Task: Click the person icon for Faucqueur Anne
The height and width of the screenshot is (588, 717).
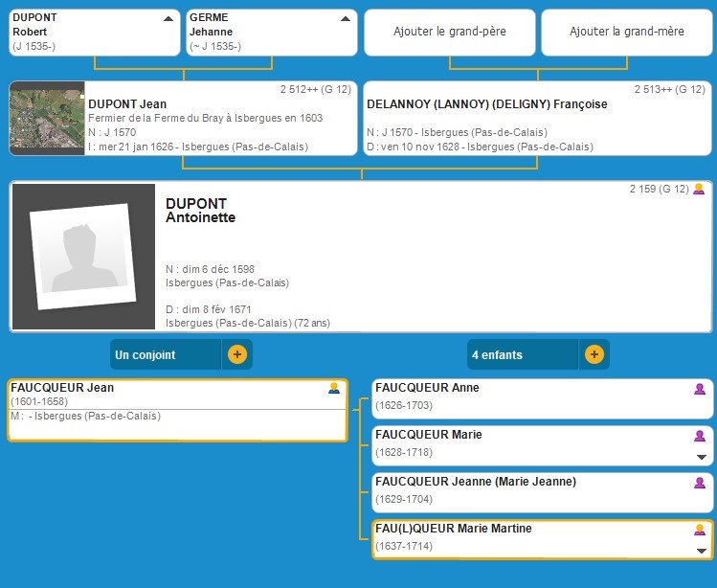Action: 700,388
